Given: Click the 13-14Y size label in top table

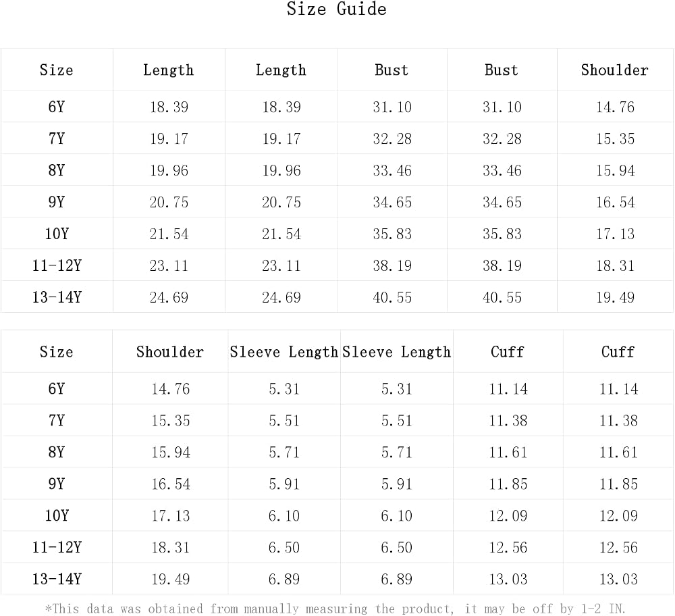Looking at the screenshot, I should 57,297.
